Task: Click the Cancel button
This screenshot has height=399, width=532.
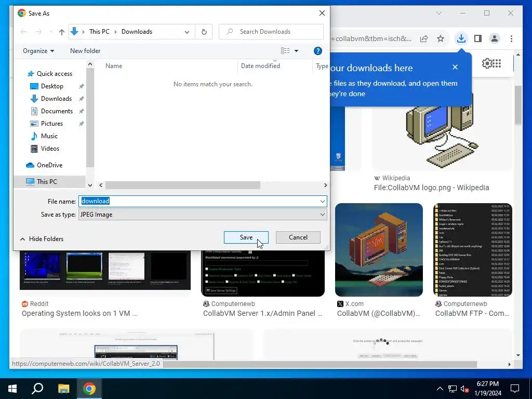Action: (298, 237)
